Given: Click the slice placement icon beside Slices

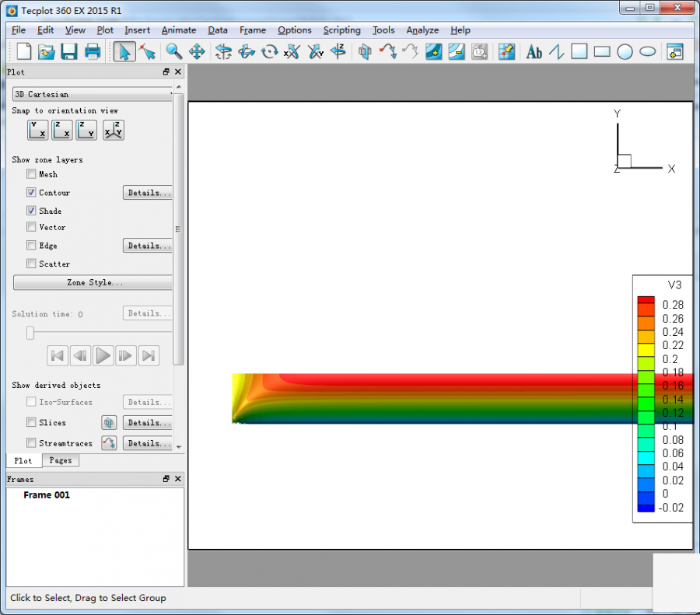Looking at the screenshot, I should pos(109,423).
